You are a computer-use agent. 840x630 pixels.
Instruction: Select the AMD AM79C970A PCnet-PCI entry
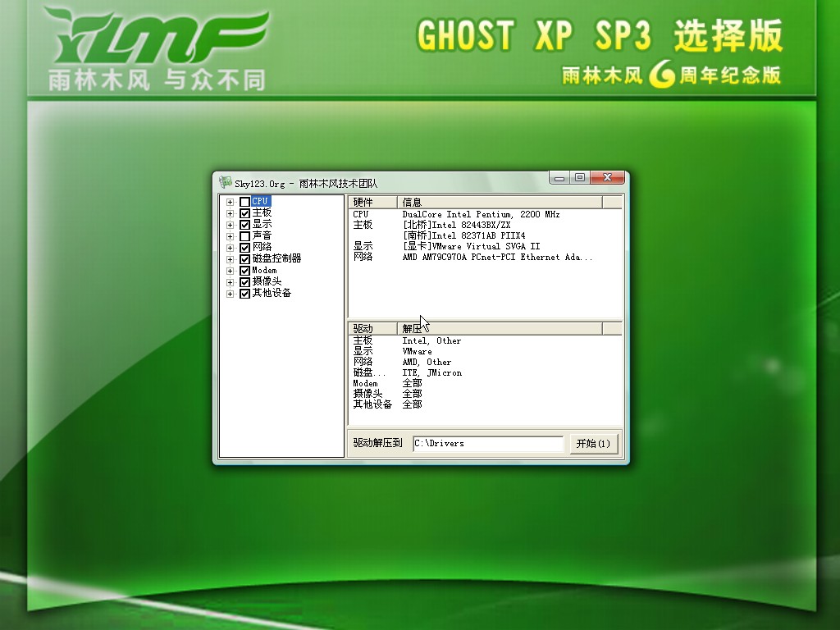tap(498, 257)
